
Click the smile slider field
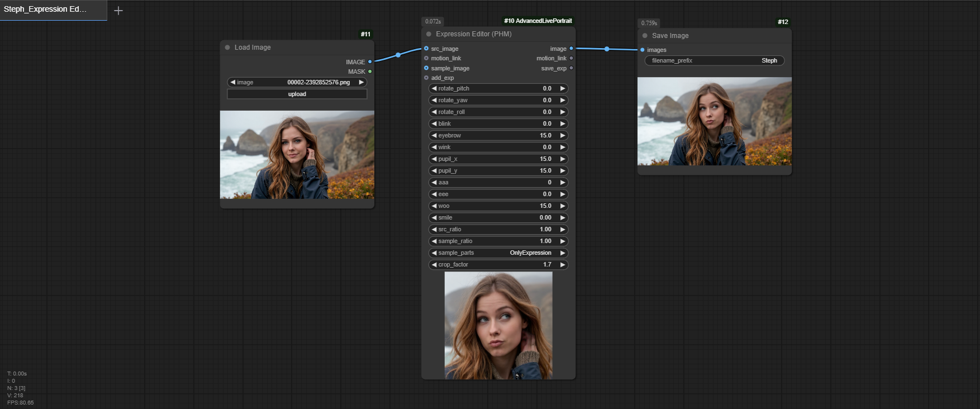(498, 218)
